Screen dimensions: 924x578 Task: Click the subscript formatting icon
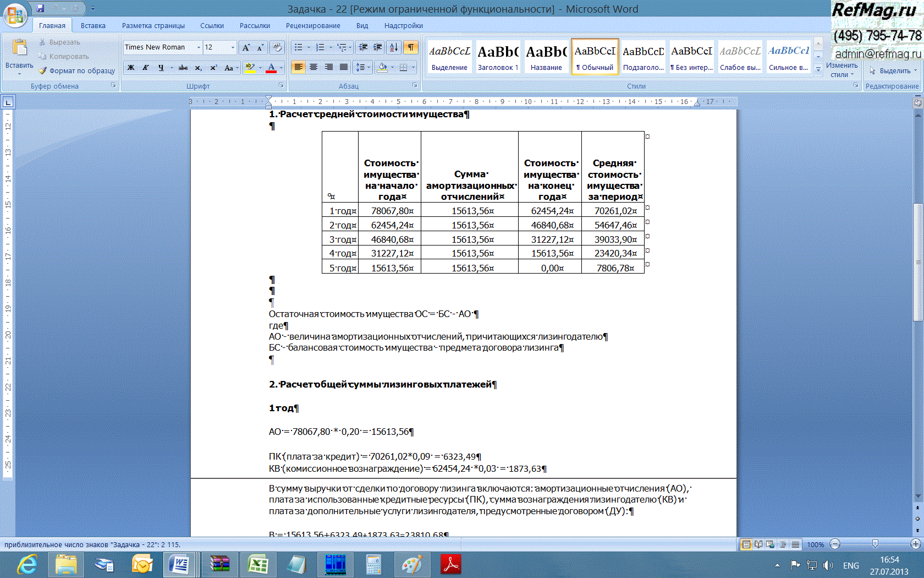[x=198, y=68]
